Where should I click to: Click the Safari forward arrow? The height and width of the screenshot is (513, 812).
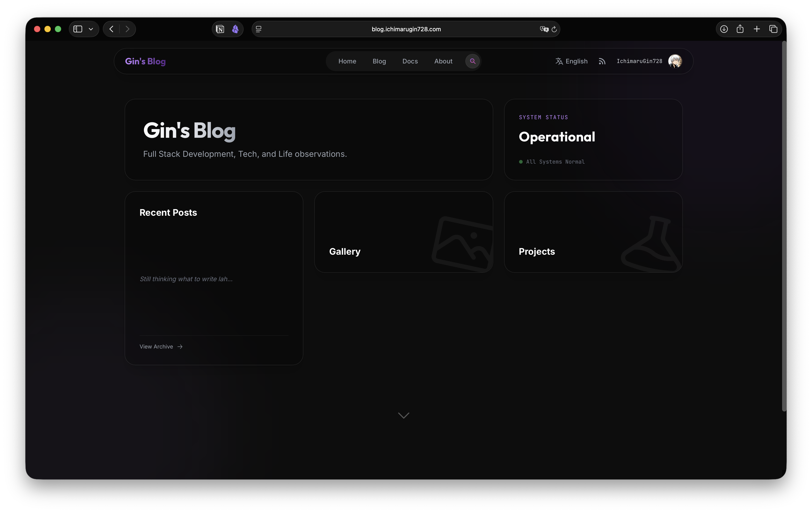127,29
